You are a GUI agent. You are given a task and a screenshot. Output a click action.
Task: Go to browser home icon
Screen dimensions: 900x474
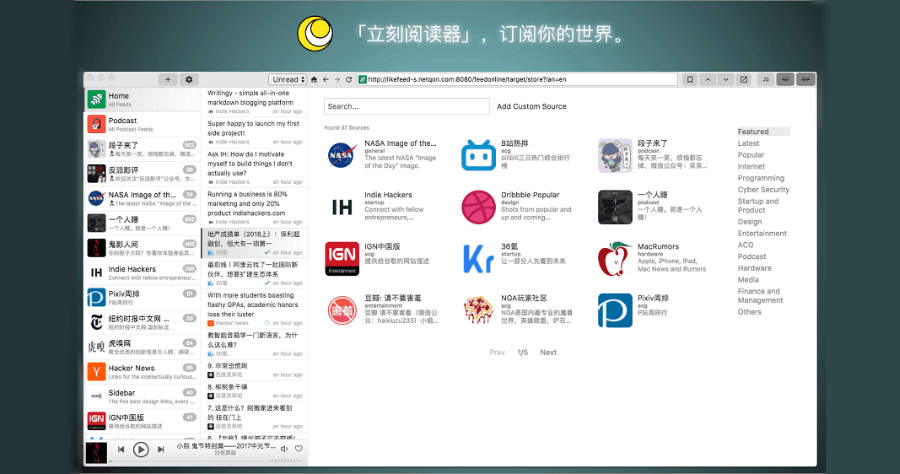point(314,80)
